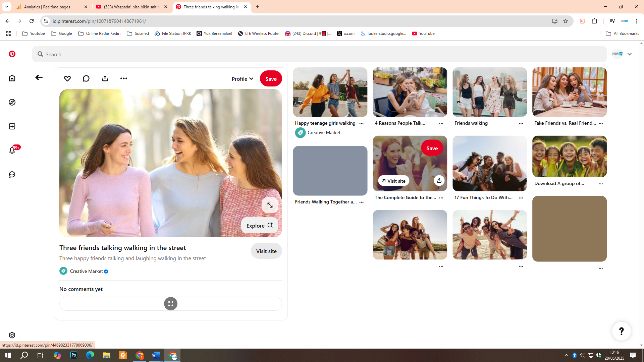Click the Explore button on the pin image
The height and width of the screenshot is (362, 644).
(x=260, y=226)
